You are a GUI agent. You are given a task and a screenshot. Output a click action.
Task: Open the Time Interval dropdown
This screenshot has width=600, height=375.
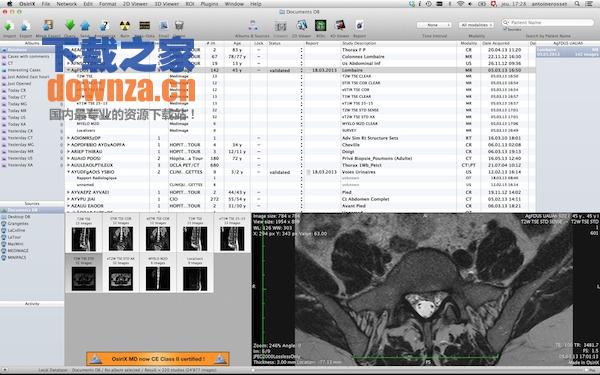(x=434, y=25)
